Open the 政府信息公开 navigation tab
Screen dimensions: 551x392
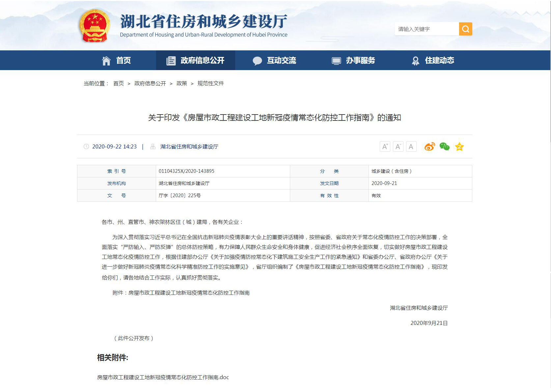(x=202, y=61)
